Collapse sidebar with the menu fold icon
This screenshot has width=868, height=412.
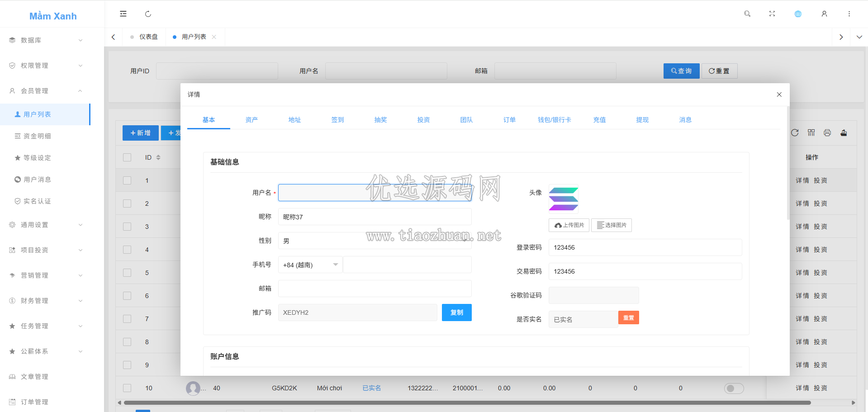[123, 14]
